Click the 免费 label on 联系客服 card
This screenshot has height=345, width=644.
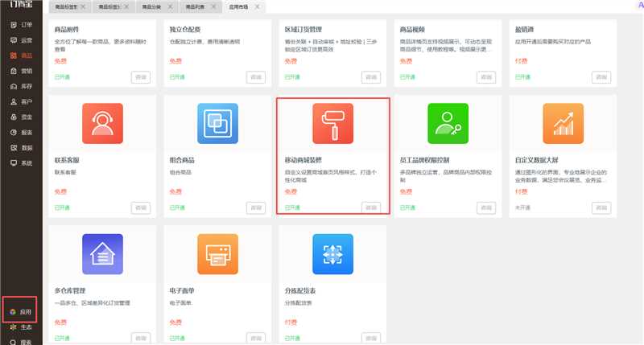[x=60, y=191]
